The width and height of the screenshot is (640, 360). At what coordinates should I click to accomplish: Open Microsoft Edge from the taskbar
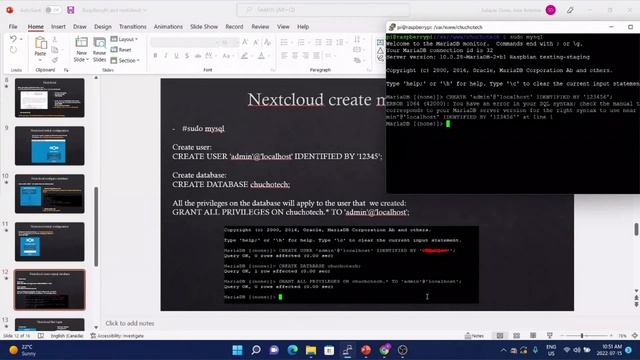(x=292, y=350)
